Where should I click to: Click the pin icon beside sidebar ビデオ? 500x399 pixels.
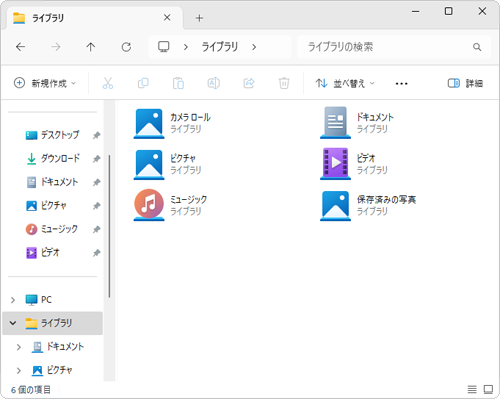(96, 253)
